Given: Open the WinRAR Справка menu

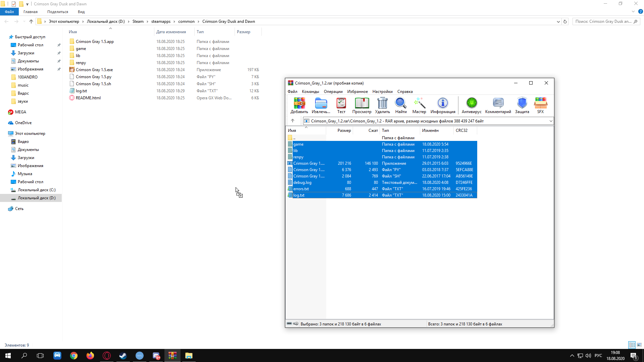Looking at the screenshot, I should click(405, 92).
